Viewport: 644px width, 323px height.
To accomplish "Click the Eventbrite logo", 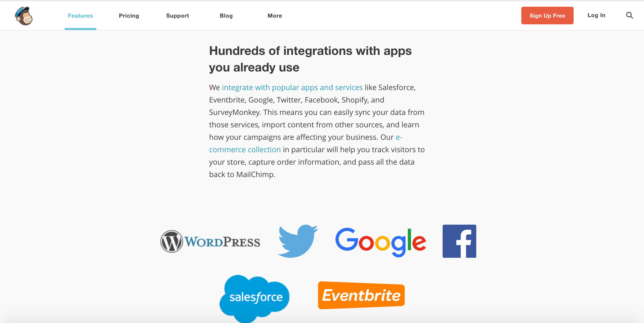I will point(361,295).
